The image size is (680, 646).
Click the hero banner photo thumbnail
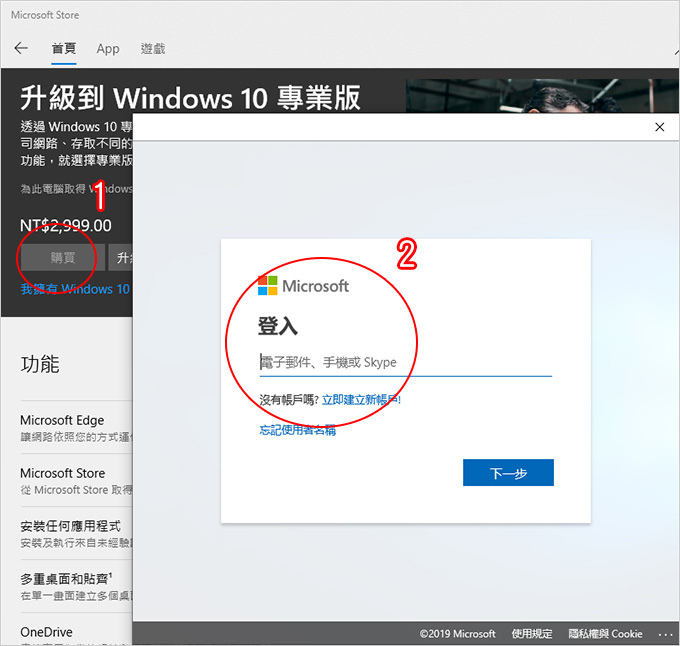(542, 96)
